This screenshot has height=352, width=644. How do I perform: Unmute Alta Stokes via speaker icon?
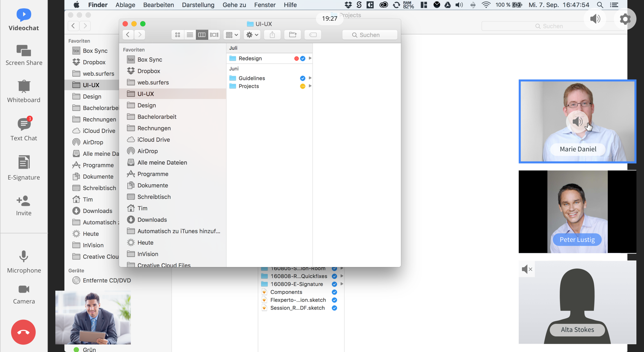[x=527, y=269]
